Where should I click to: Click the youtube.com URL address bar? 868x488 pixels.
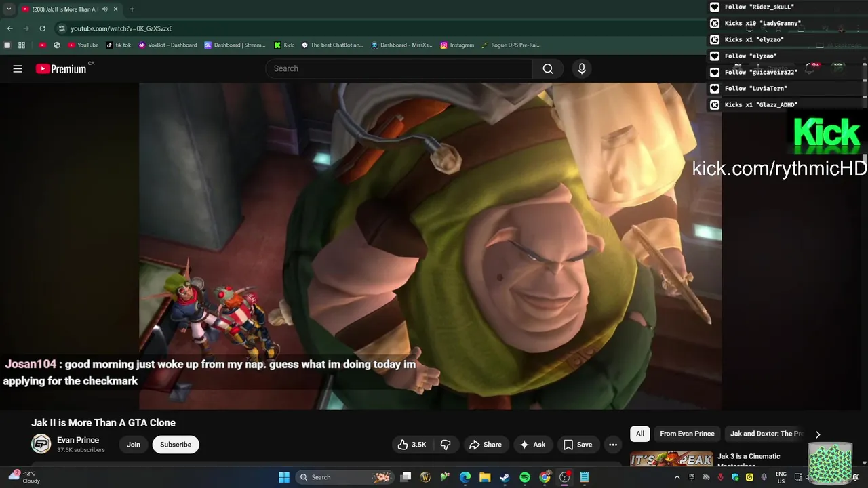click(x=121, y=28)
